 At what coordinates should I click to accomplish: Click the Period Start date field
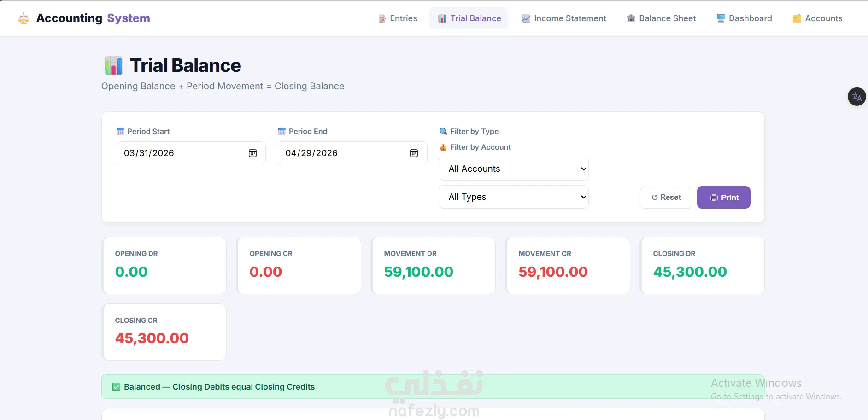[x=191, y=153]
